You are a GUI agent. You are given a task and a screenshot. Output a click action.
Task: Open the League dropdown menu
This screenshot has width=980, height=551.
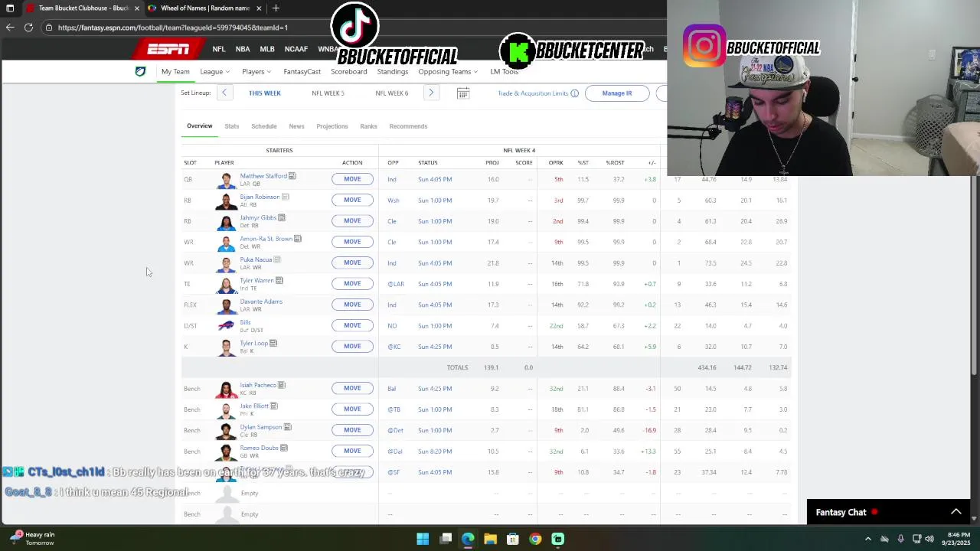coord(214,71)
